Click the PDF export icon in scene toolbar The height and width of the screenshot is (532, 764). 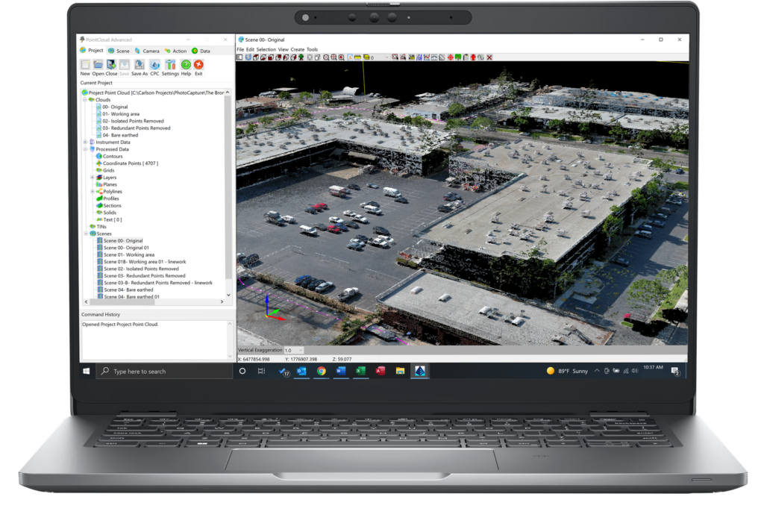click(x=351, y=57)
